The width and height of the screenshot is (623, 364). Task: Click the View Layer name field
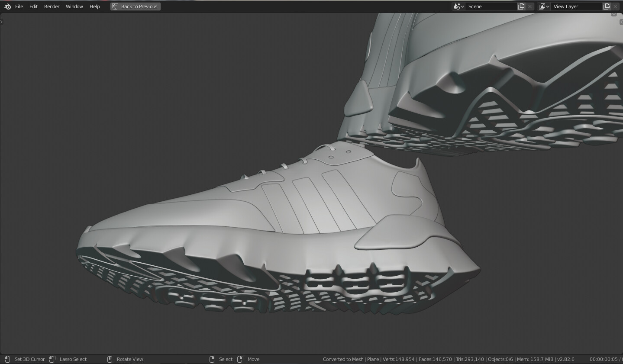click(x=577, y=6)
